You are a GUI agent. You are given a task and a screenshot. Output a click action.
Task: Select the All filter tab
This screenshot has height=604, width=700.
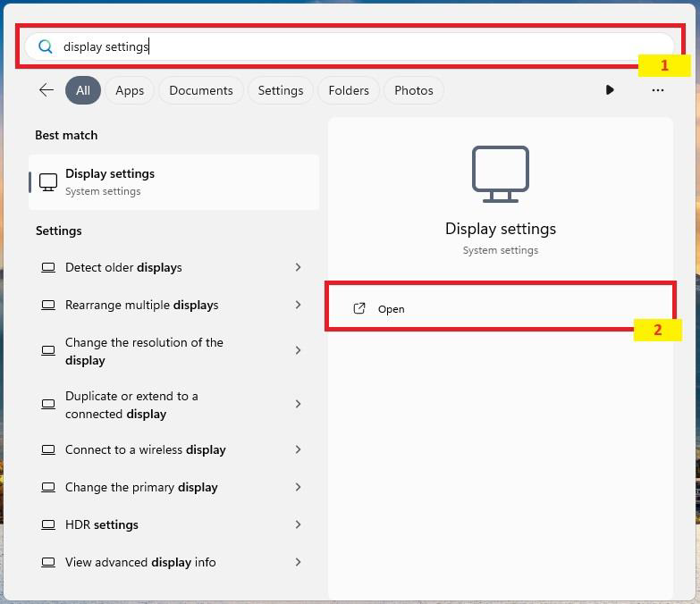(x=83, y=90)
